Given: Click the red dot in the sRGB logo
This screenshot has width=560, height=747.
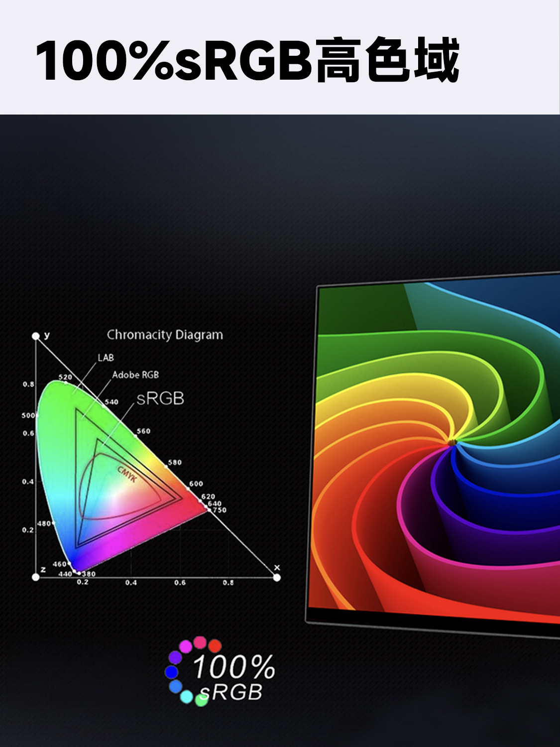Looking at the screenshot, I should click(215, 646).
